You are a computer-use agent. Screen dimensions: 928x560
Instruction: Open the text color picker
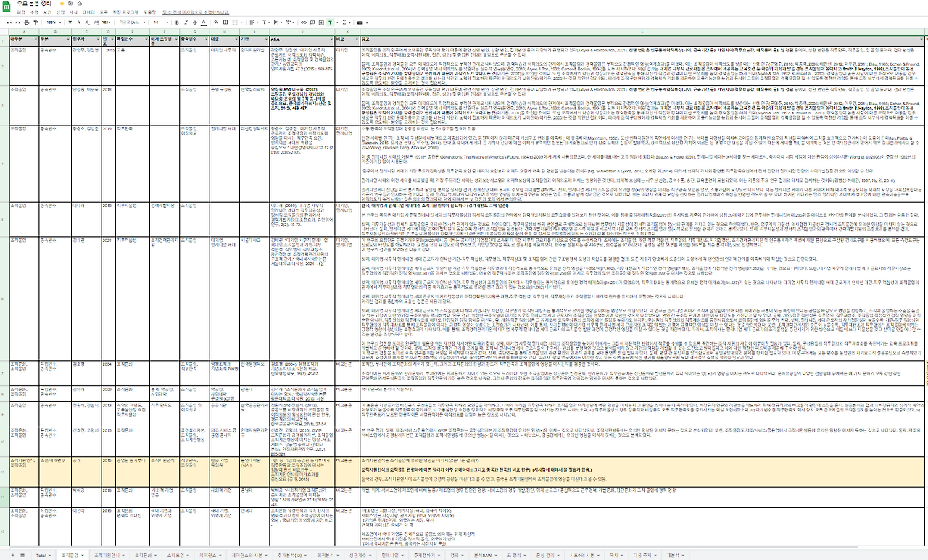click(204, 22)
